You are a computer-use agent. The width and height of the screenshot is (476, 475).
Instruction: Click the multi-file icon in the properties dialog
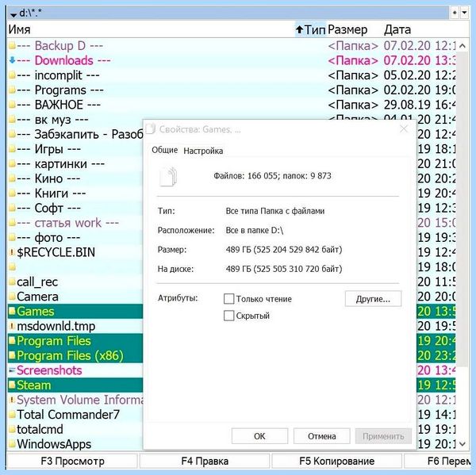pos(168,176)
